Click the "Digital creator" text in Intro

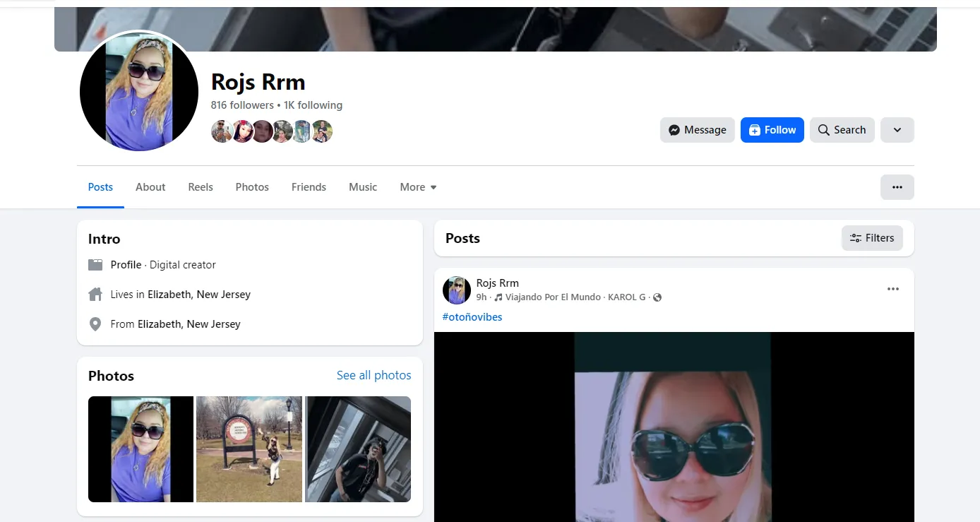point(183,265)
